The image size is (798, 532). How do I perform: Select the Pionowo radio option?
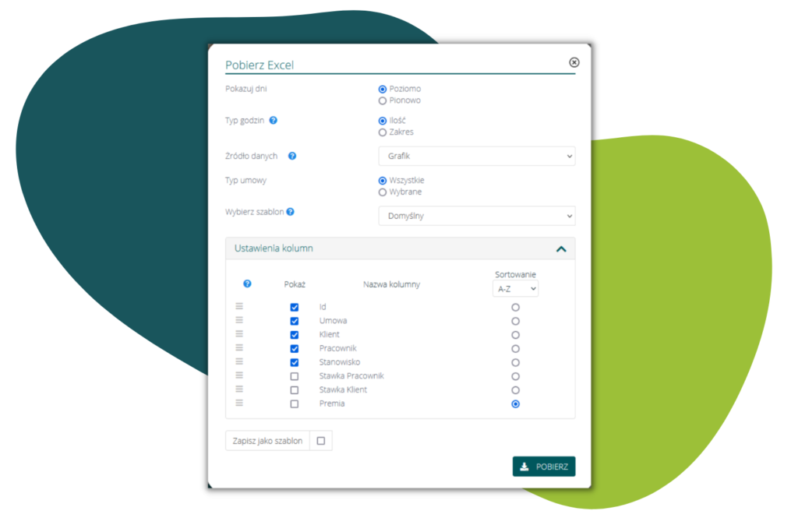[x=383, y=100]
